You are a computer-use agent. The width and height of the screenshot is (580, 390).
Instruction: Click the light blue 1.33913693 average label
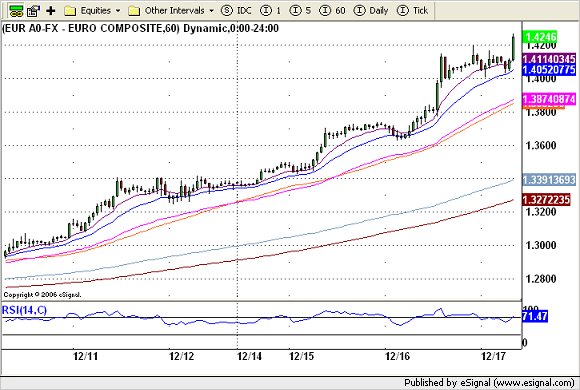549,180
